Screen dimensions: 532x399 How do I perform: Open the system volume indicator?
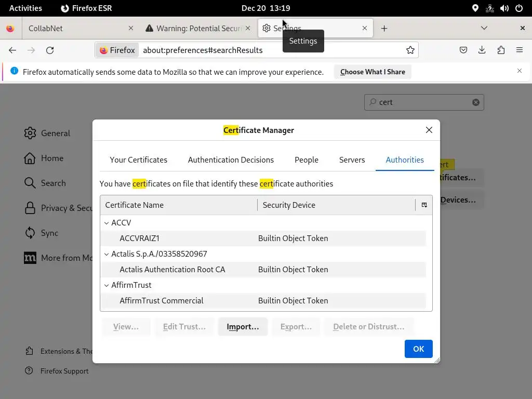[504, 8]
